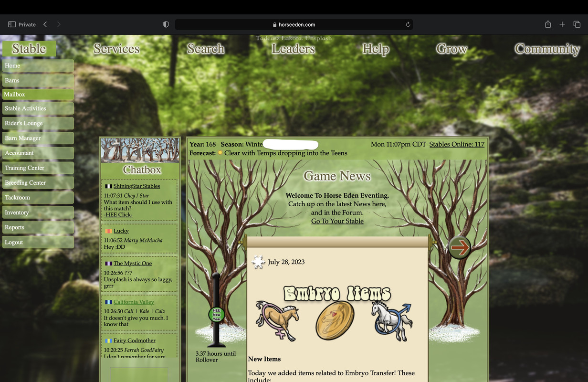Viewport: 588px width, 382px height.
Task: Click the Embryo Items news banner title
Action: pos(337,293)
